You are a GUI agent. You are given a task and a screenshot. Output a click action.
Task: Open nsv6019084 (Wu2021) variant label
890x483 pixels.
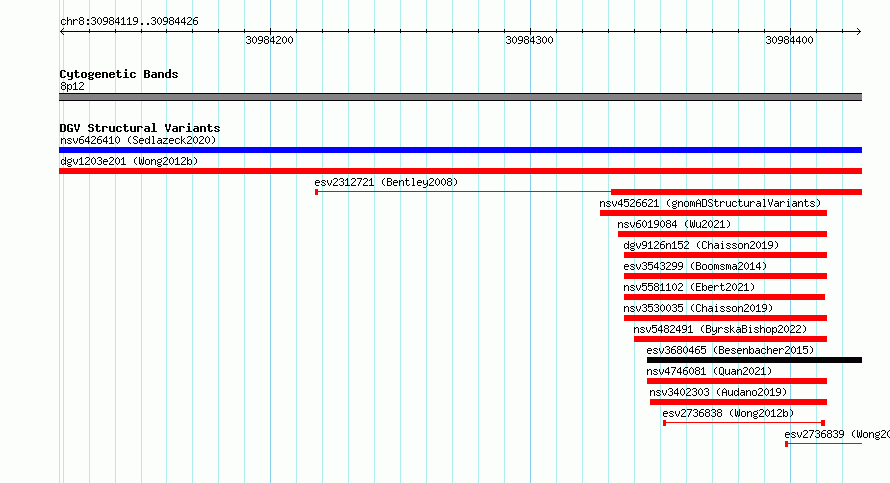pyautogui.click(x=674, y=224)
